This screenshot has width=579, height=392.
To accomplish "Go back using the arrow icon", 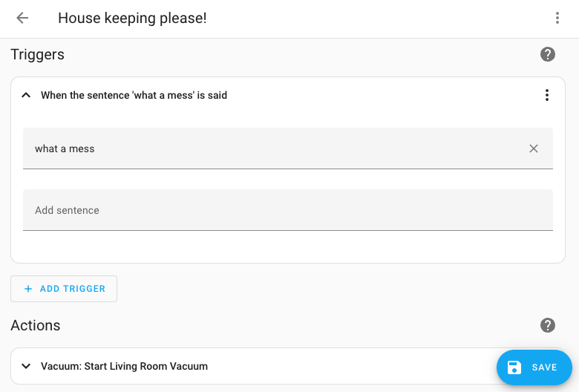I will [22, 18].
